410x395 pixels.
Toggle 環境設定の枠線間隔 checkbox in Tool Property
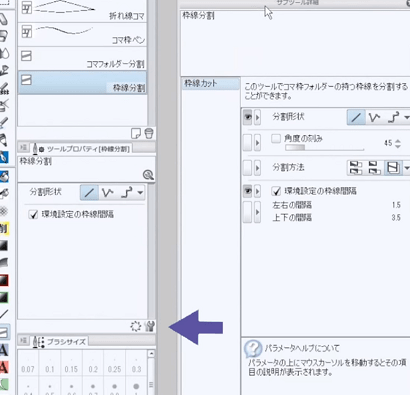click(x=33, y=214)
